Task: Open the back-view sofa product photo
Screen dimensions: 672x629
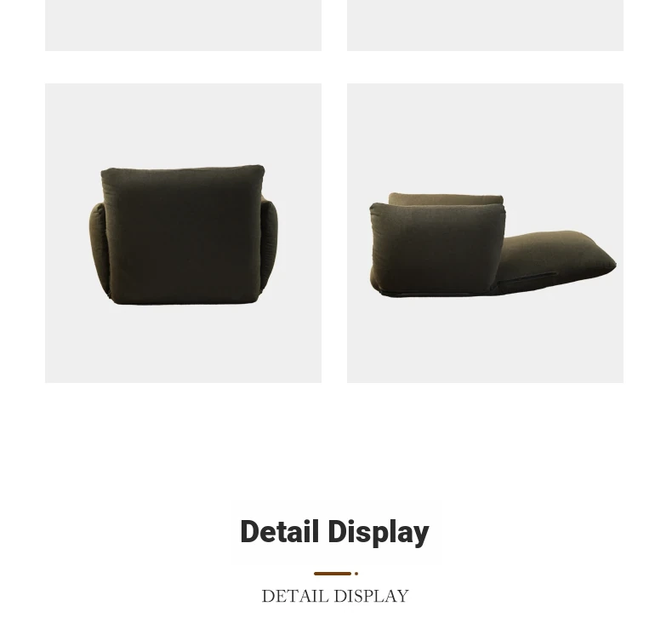Action: [x=183, y=233]
